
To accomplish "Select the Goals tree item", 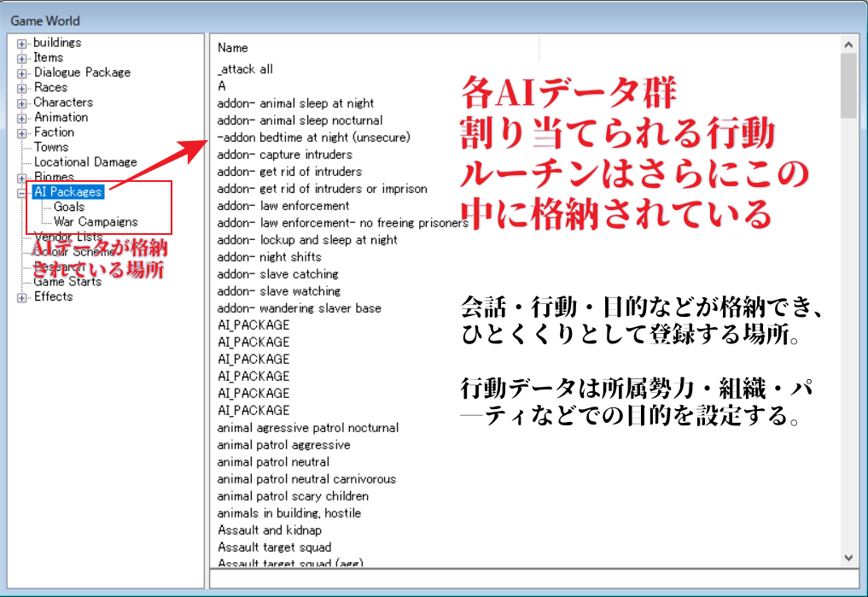I will point(69,207).
